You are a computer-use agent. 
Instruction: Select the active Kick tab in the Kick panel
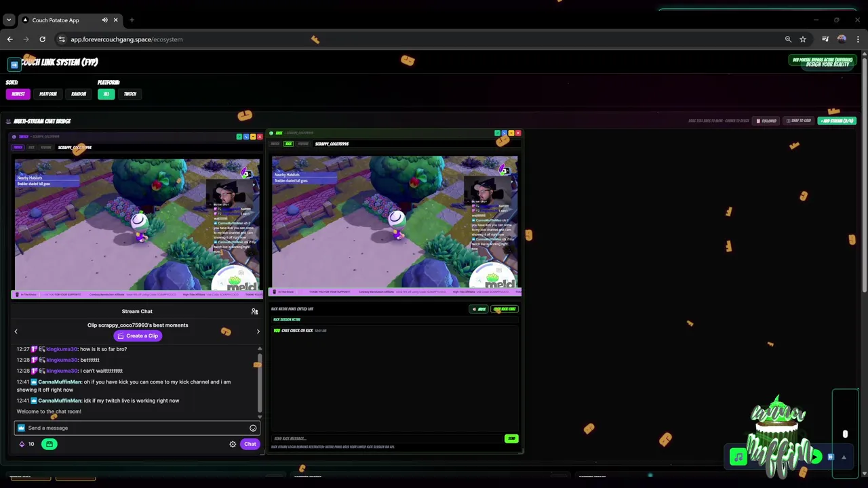click(x=288, y=144)
